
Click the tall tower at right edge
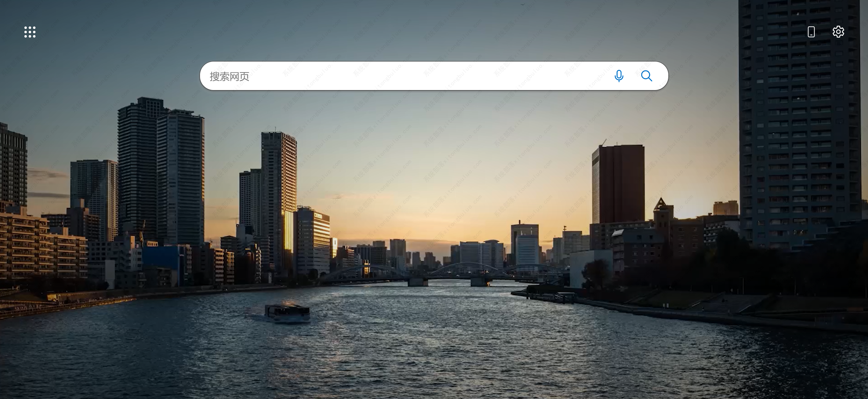pos(799,123)
